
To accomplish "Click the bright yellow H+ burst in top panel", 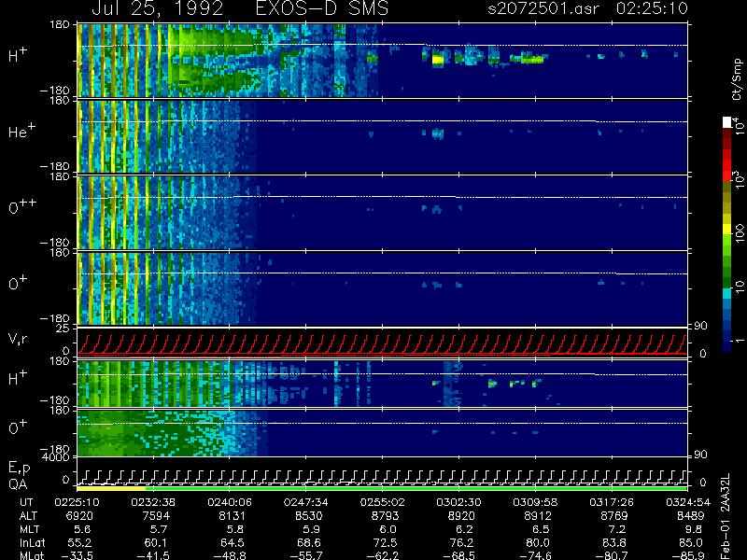I will click(x=437, y=60).
